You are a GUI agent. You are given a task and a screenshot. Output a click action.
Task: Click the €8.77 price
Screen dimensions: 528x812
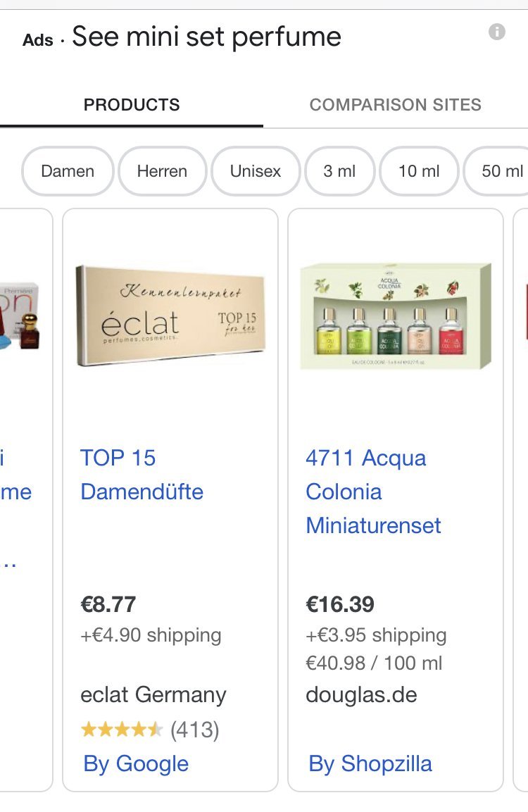108,604
